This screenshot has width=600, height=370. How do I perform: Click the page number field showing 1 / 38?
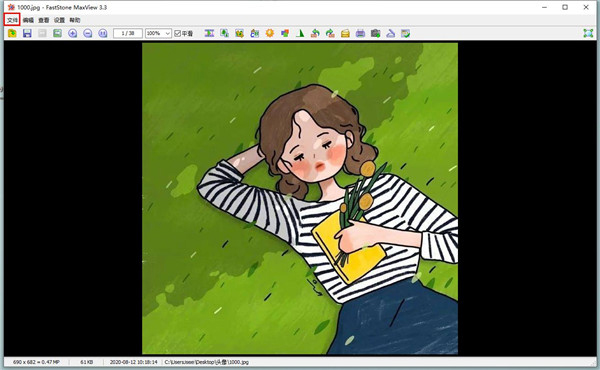coord(128,34)
